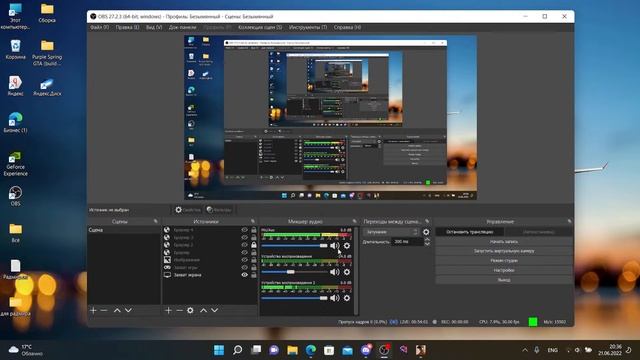Move source up in Источники panel
The image size is (640, 360).
click(203, 311)
